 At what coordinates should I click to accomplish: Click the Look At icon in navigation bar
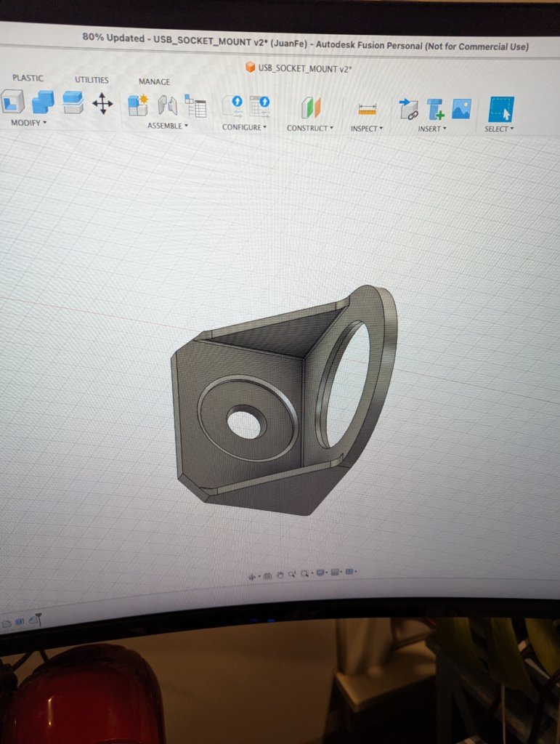click(x=267, y=576)
